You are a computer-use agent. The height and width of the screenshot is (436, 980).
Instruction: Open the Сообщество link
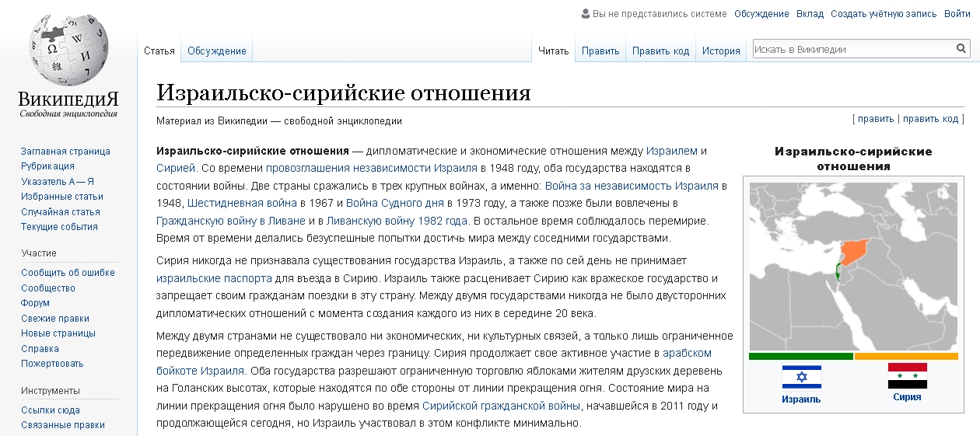[48, 288]
